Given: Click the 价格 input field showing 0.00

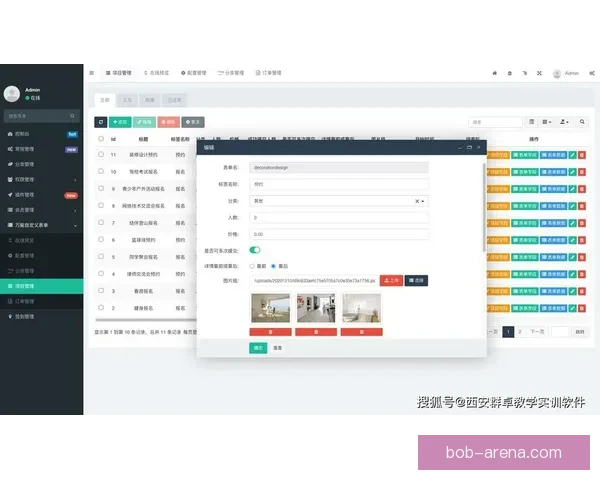Looking at the screenshot, I should pos(339,234).
